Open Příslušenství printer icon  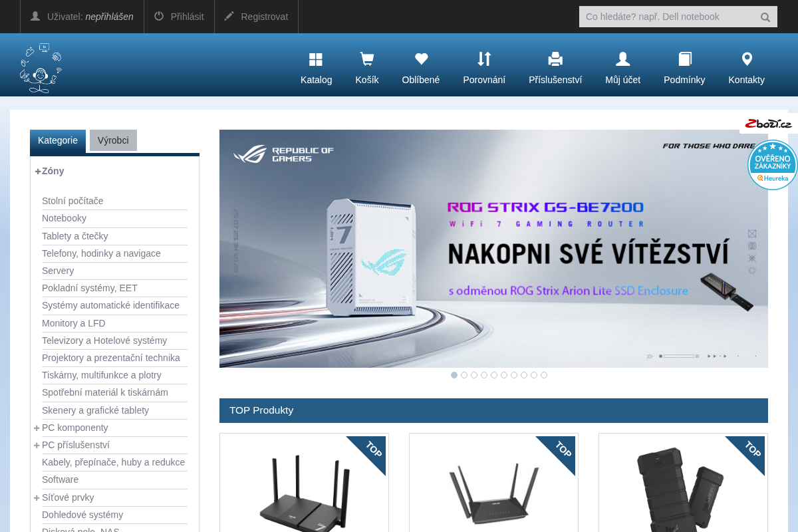pyautogui.click(x=555, y=59)
